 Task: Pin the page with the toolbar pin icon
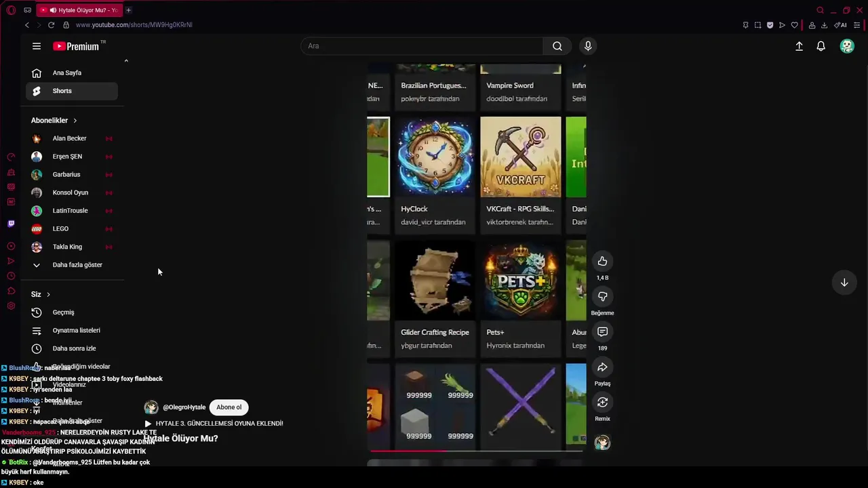tap(745, 25)
